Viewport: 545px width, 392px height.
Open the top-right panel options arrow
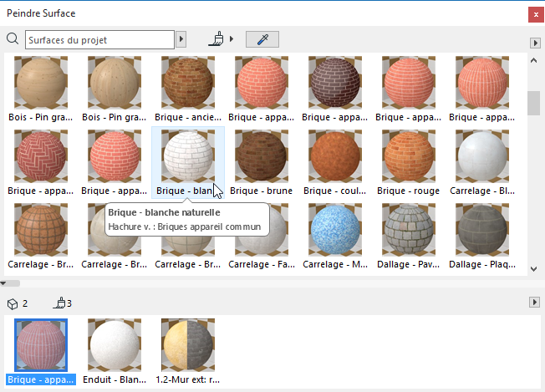tap(534, 43)
